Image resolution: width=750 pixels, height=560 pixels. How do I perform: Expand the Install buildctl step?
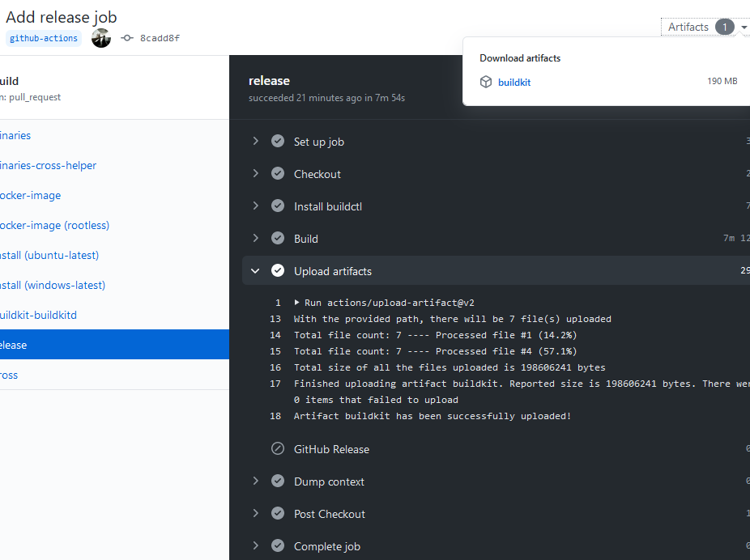coord(255,206)
